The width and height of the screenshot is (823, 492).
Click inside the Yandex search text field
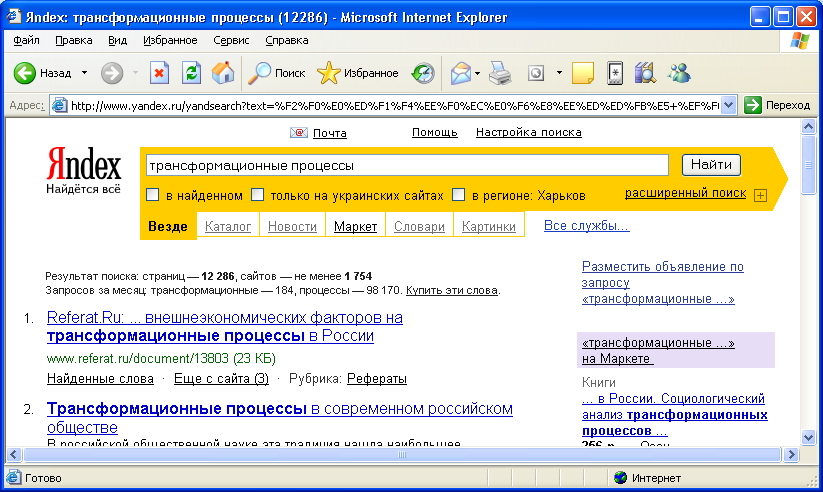407,165
